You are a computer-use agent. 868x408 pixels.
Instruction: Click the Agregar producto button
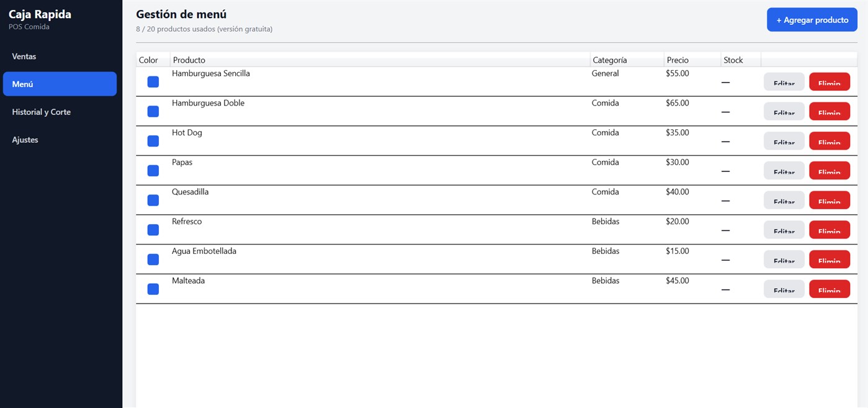(x=812, y=20)
